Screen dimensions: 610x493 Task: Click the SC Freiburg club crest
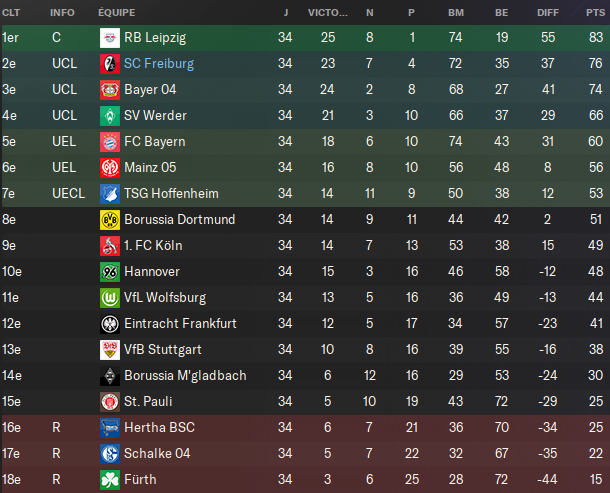click(x=108, y=63)
